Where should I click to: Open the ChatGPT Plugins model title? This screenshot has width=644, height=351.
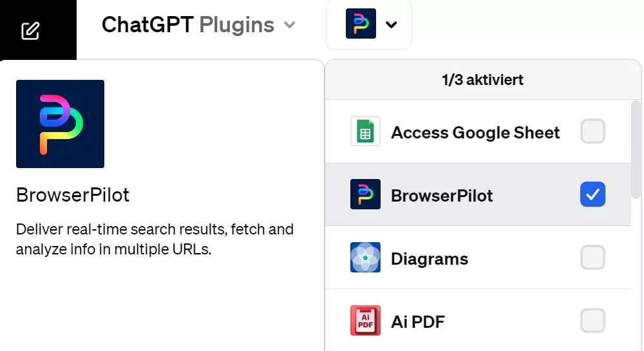188,24
